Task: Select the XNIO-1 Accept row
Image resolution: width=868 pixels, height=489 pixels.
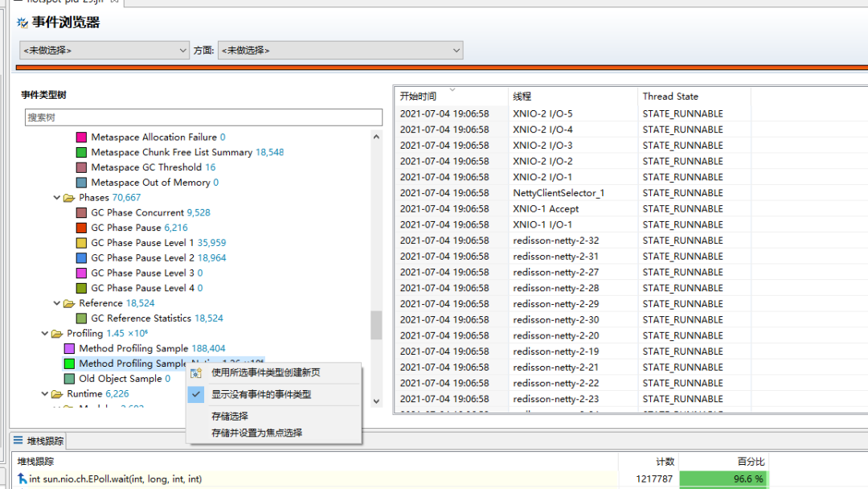Action: (631, 209)
